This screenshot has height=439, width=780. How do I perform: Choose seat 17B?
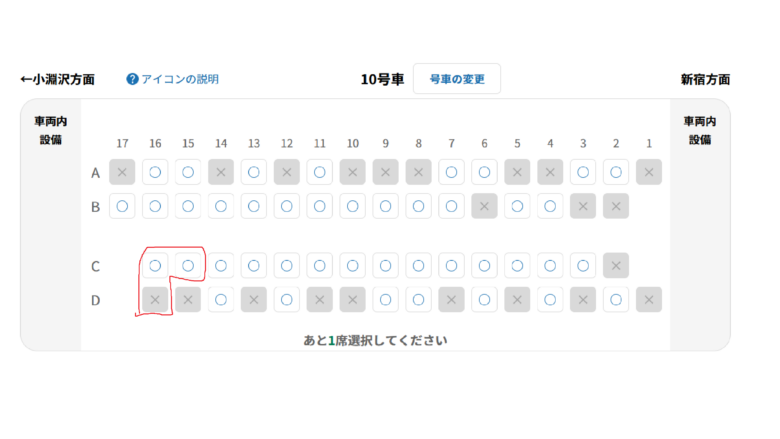tap(122, 206)
